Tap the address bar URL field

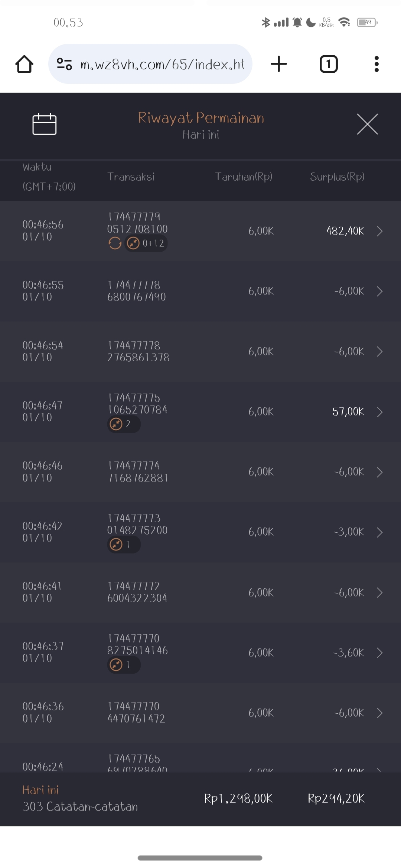coord(163,64)
